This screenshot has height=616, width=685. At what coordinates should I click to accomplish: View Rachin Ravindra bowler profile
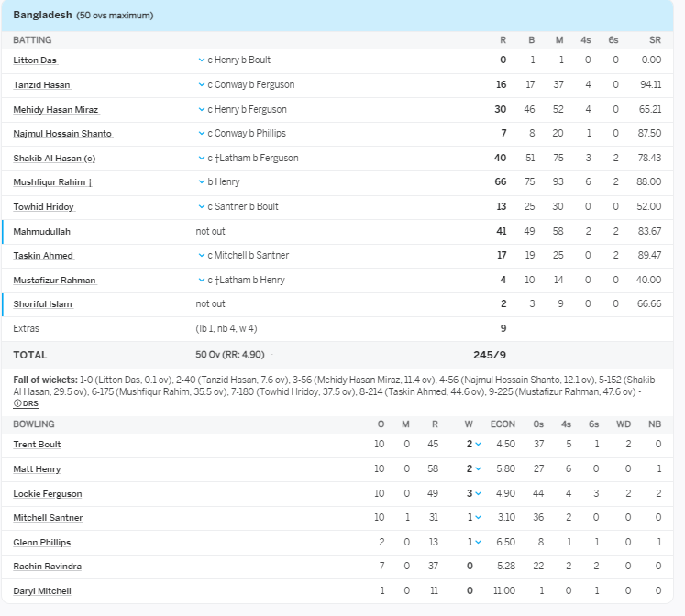click(47, 566)
